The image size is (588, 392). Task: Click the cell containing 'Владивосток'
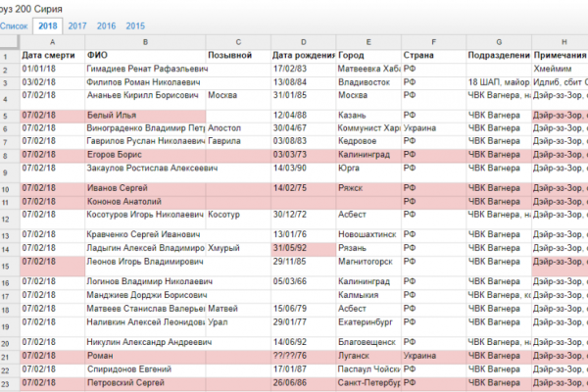coord(367,83)
